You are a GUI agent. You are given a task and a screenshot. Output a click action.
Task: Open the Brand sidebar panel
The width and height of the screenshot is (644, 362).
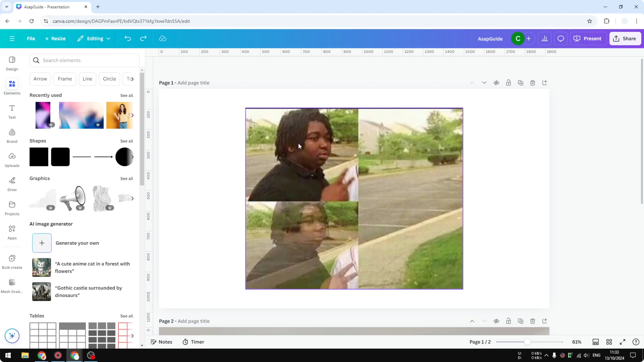point(12,136)
